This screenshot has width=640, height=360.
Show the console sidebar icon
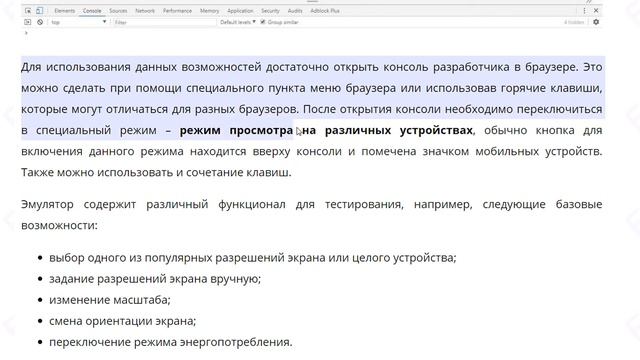click(x=28, y=22)
